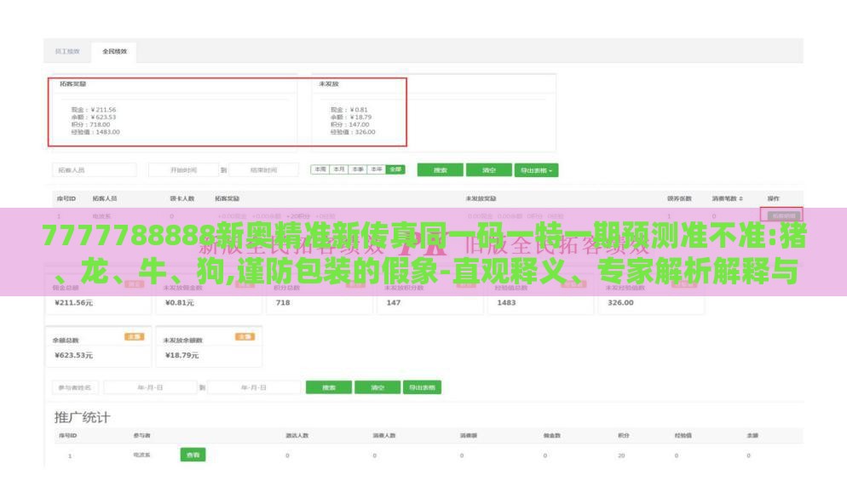Click the 序号ID header in upper table
Screen dimensions: 847x504
pyautogui.click(x=66, y=198)
